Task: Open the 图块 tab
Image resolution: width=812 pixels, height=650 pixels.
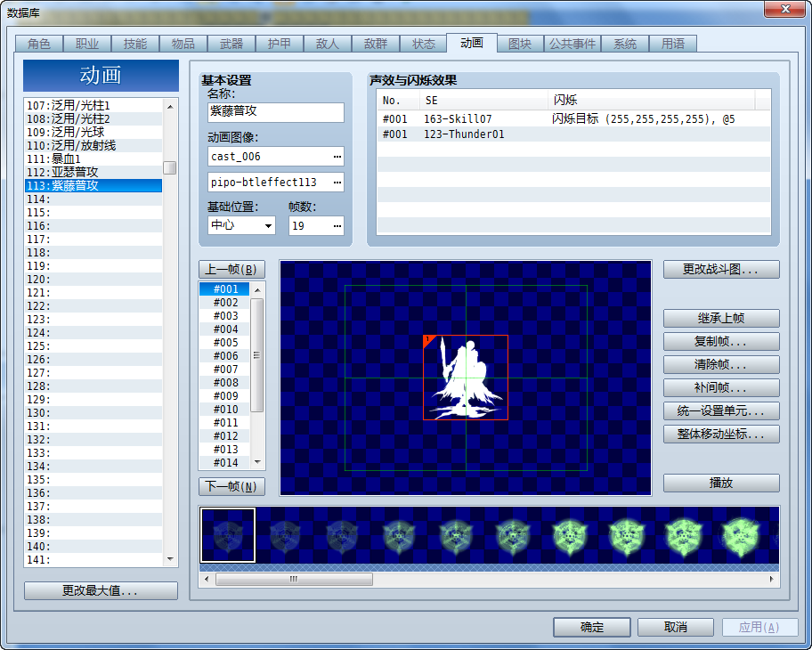Action: pos(520,44)
